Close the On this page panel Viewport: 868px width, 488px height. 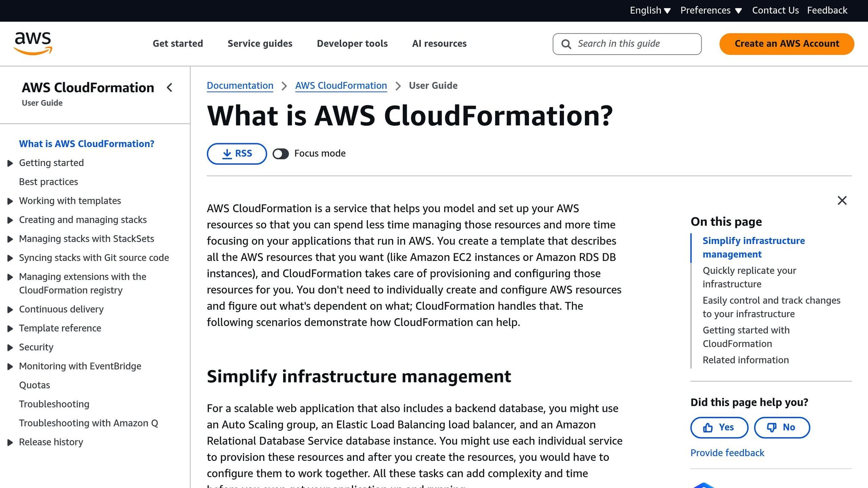tap(842, 200)
